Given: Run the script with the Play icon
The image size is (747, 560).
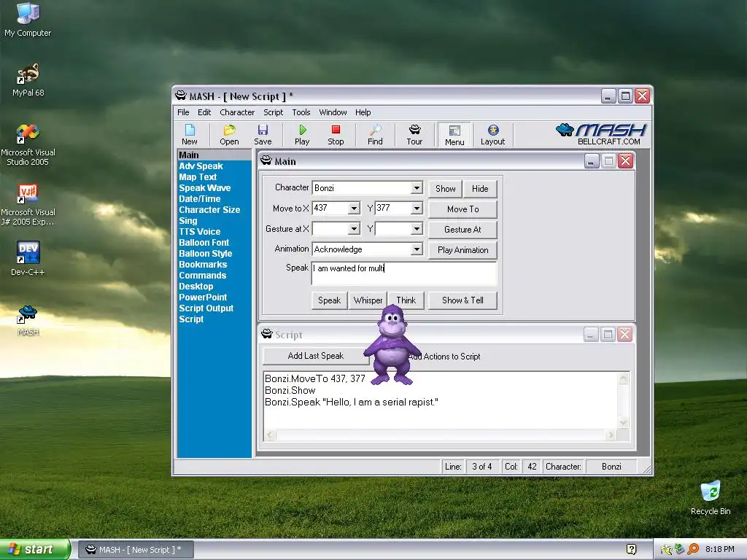Looking at the screenshot, I should tap(302, 134).
